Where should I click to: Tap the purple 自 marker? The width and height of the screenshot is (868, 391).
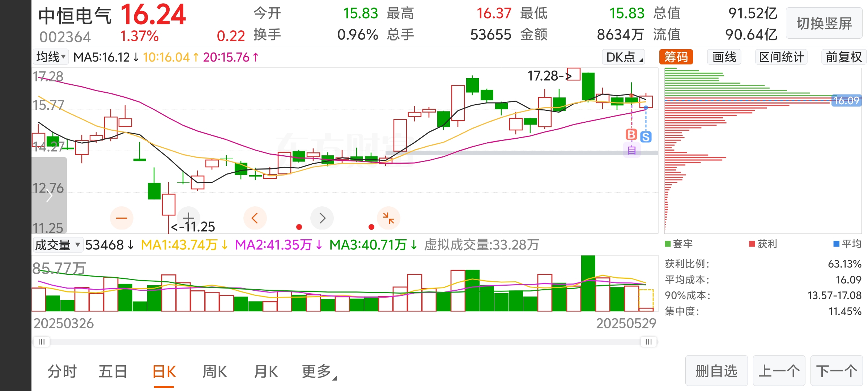[631, 150]
